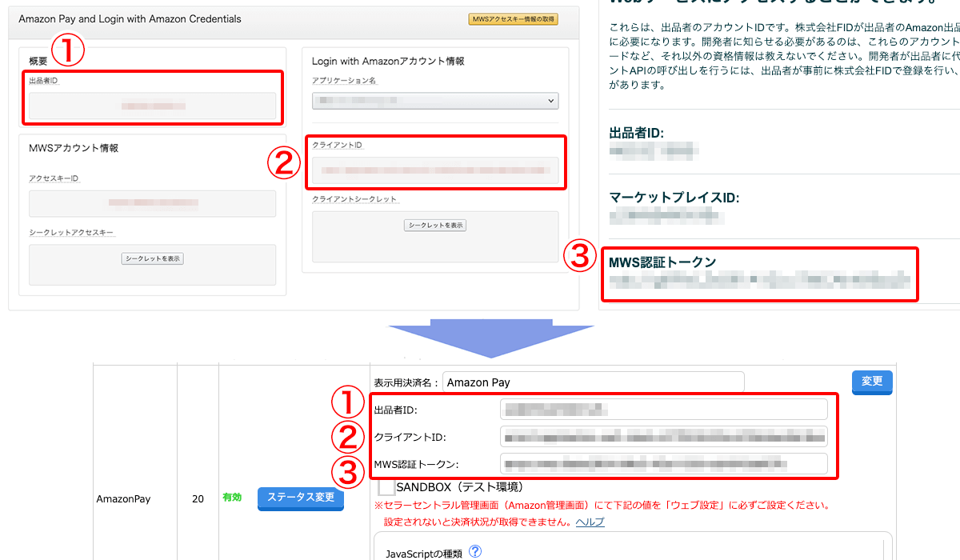Click the help icon beside JavaScriptの種類
The image size is (960, 560).
(x=475, y=550)
